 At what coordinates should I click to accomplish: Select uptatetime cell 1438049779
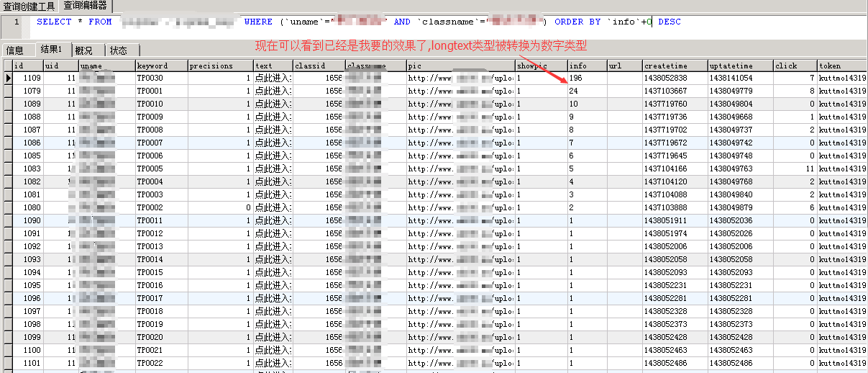pyautogui.click(x=740, y=91)
